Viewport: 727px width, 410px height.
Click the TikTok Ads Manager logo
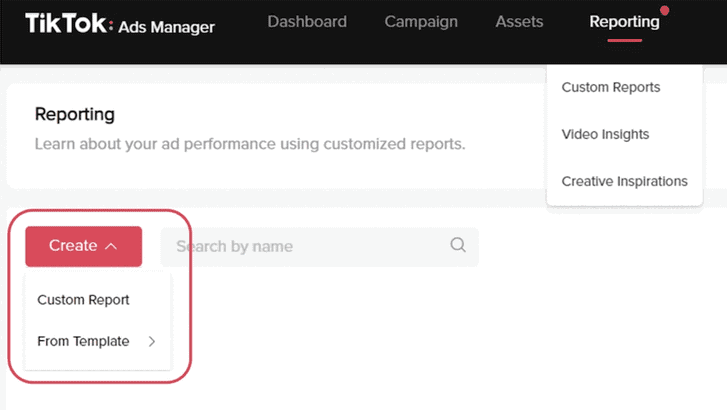(x=120, y=24)
